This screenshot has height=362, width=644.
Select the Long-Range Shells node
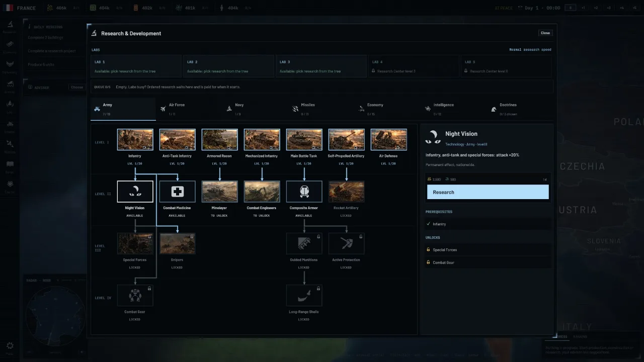[x=304, y=295]
